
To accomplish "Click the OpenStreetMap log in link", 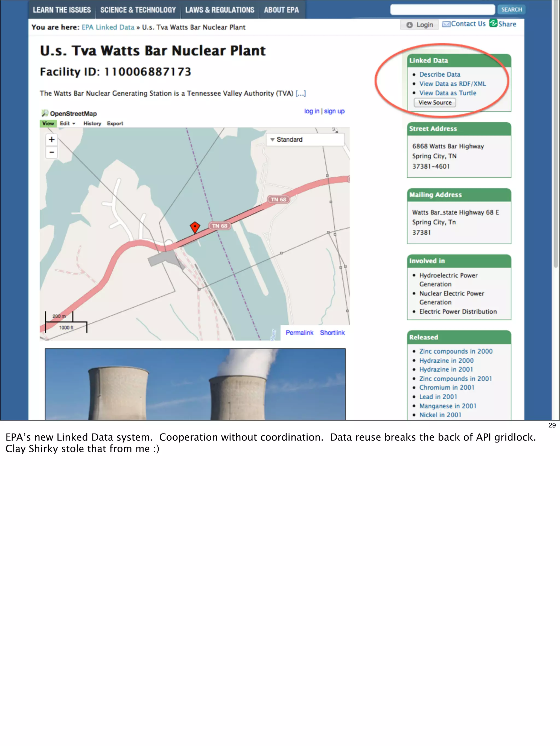I will [x=312, y=111].
